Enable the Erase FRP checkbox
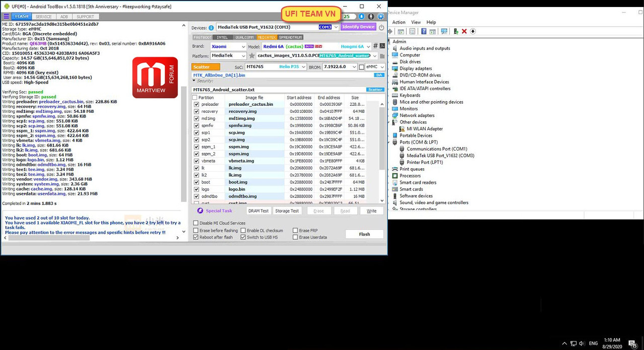Image resolution: width=644 pixels, height=350 pixels. [295, 231]
